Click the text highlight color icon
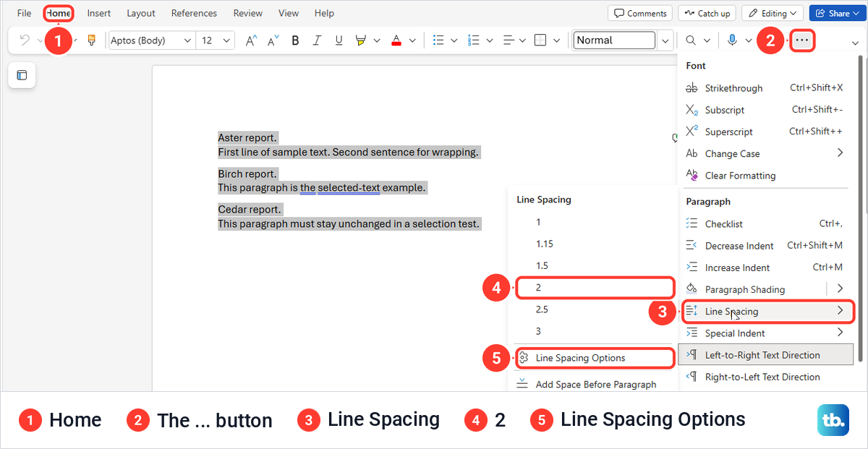This screenshot has height=449, width=868. point(360,40)
